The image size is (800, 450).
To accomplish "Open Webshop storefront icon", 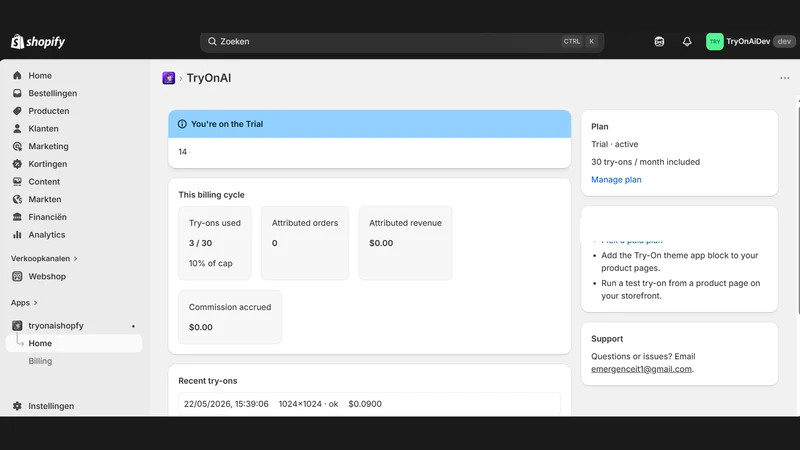I will click(17, 277).
